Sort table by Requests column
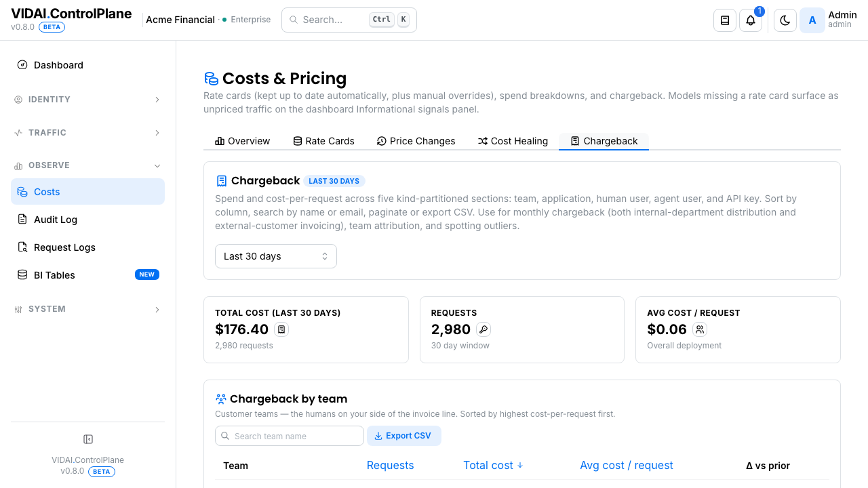This screenshot has width=868, height=488. (390, 466)
